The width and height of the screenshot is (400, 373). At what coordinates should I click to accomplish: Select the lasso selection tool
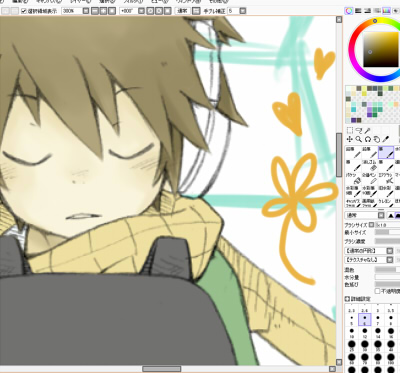point(359,130)
